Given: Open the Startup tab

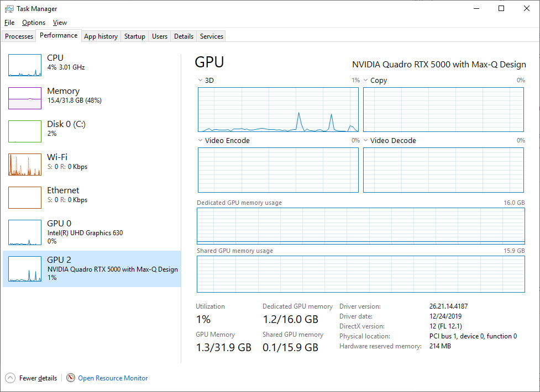Looking at the screenshot, I should click(x=134, y=36).
